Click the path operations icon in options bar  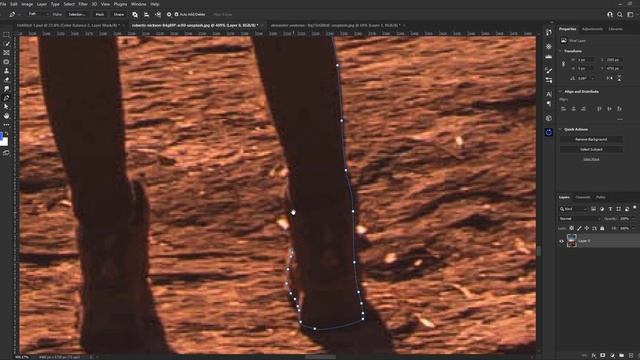click(x=135, y=14)
